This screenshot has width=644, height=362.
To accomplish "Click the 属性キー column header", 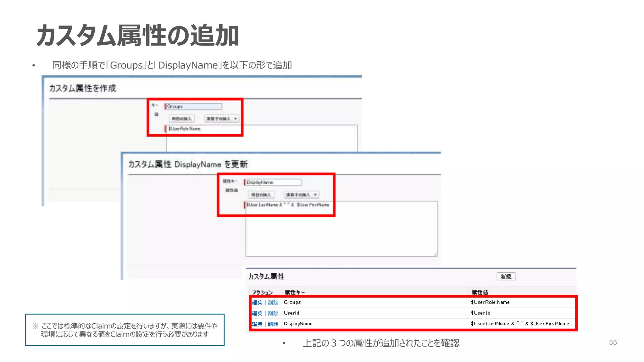I will pos(295,292).
